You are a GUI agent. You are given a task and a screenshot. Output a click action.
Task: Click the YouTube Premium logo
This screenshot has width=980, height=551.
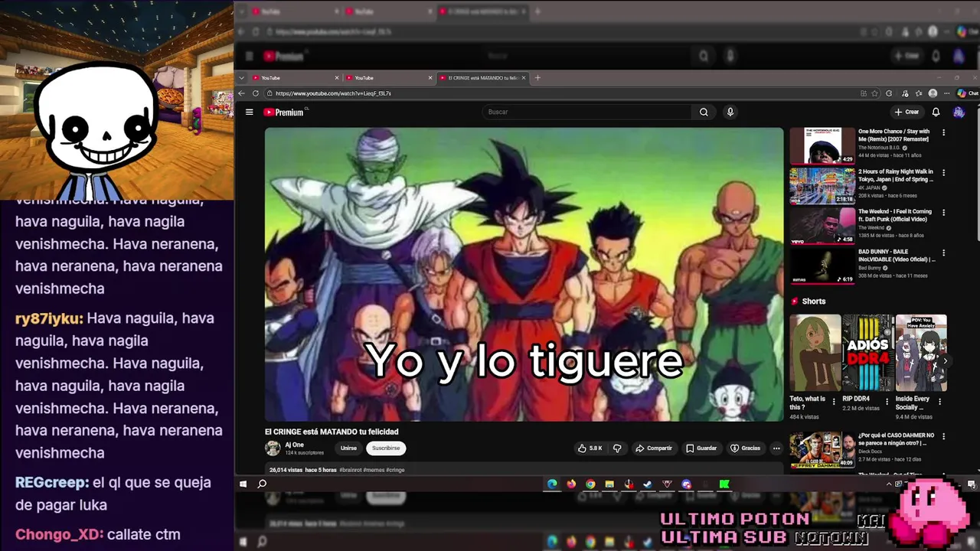[284, 112]
